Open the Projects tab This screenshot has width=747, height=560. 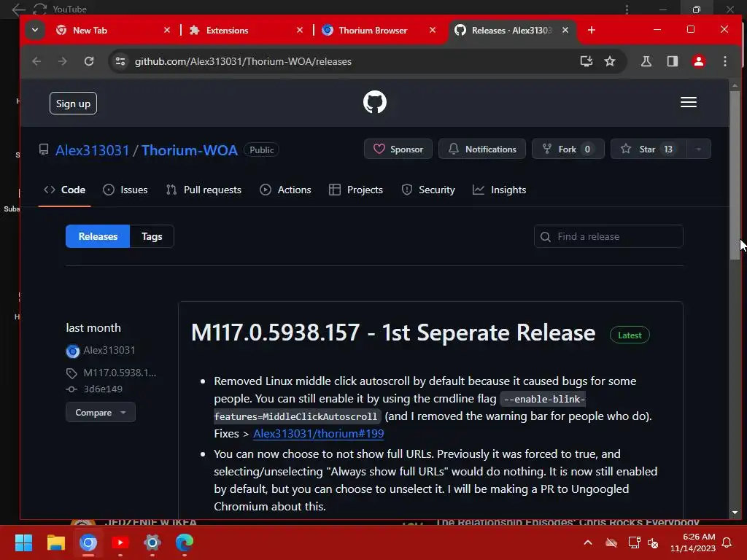click(356, 190)
